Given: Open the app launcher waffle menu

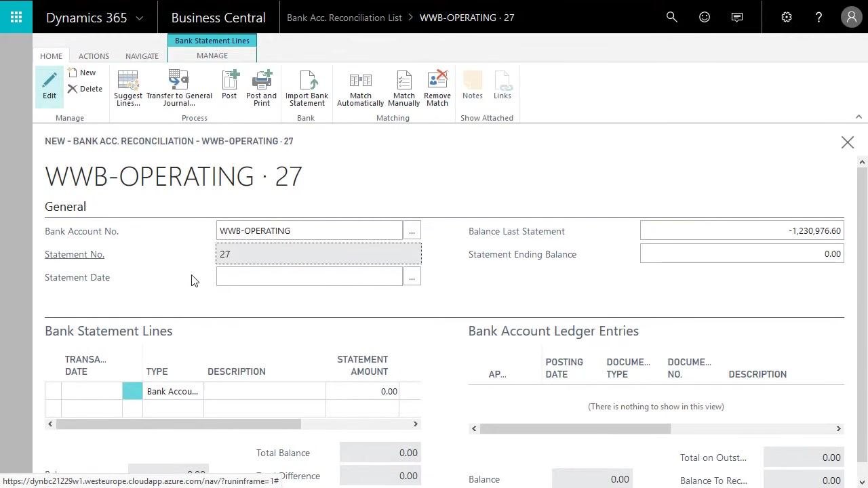Looking at the screenshot, I should click(x=16, y=17).
